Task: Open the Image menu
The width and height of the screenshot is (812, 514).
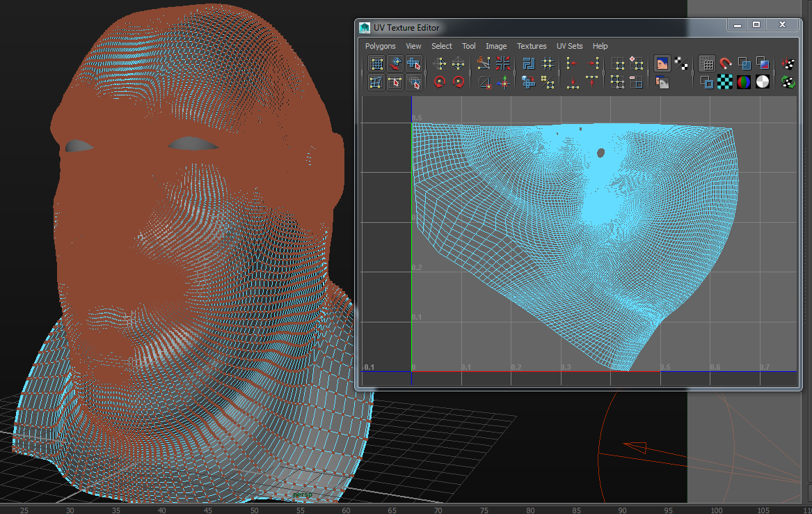Action: (496, 46)
